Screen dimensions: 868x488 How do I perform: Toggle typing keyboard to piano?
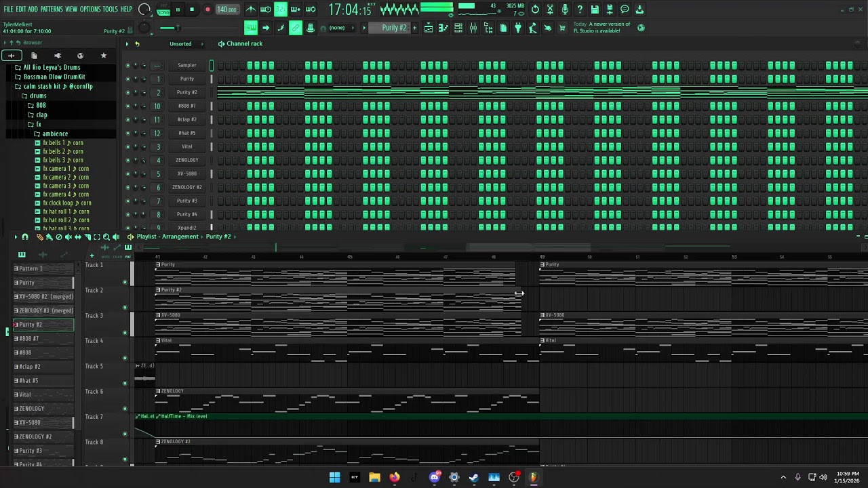point(251,28)
